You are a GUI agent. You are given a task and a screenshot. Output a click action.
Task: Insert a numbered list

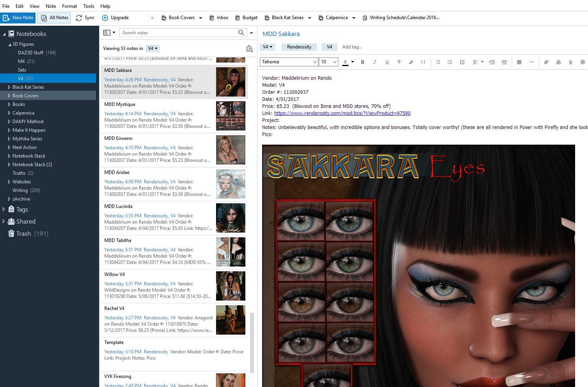tap(450, 62)
